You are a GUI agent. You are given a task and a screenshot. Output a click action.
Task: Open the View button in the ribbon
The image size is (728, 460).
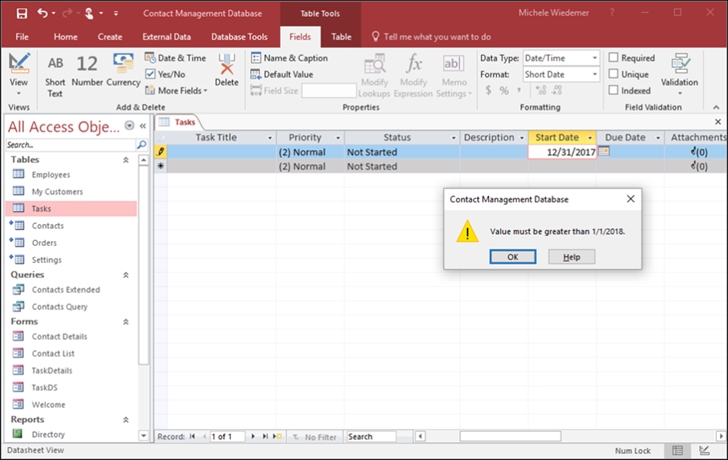(x=19, y=74)
